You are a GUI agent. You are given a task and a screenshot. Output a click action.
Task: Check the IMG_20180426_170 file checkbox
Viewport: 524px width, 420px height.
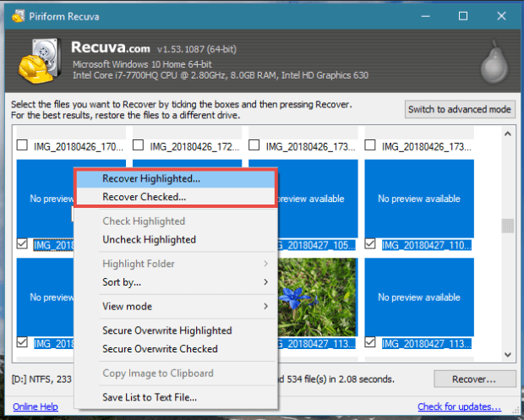pyautogui.click(x=23, y=145)
